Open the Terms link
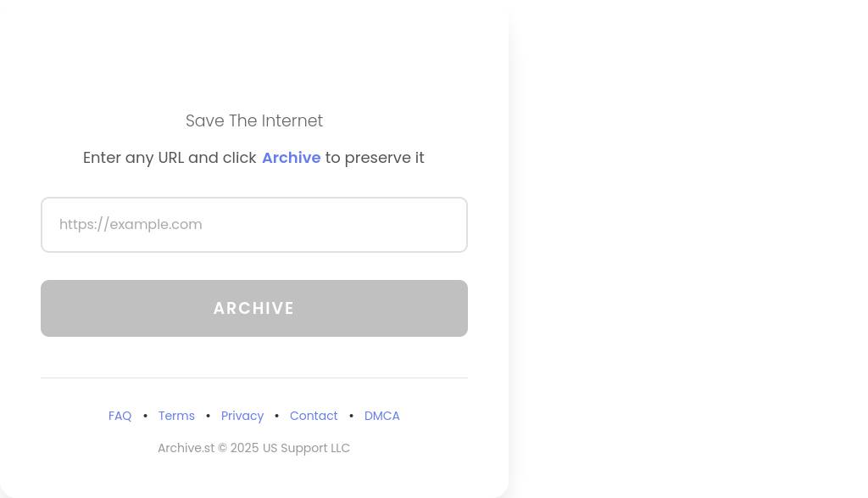Screen dimensions: 868x498 [176, 416]
